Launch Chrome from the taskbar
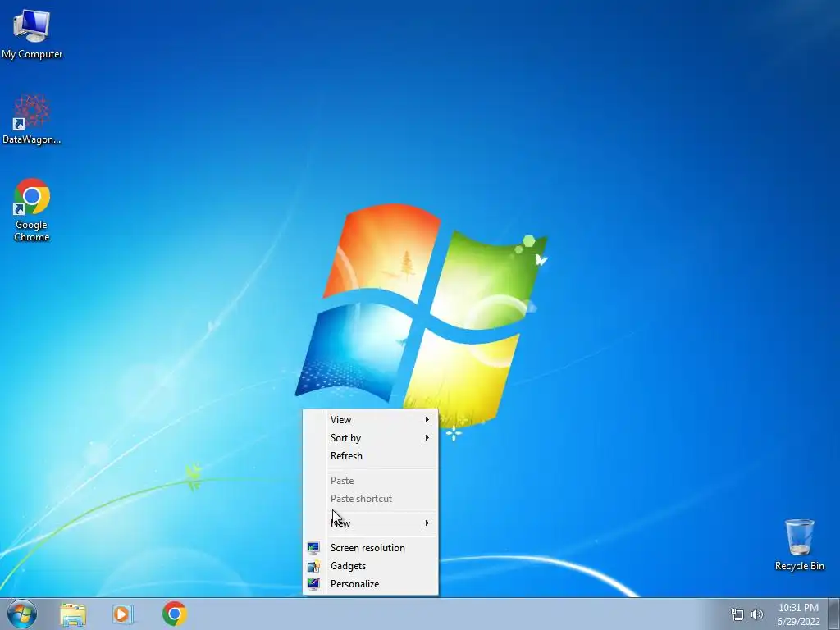 pyautogui.click(x=175, y=614)
